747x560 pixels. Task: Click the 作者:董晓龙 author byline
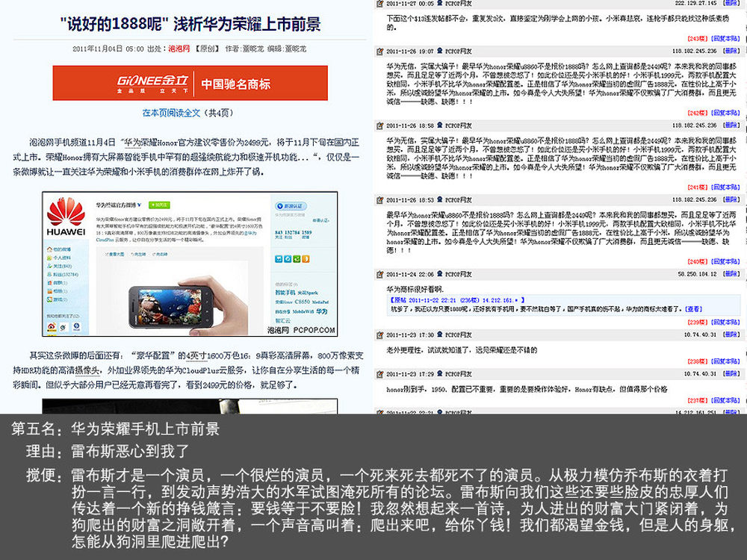click(x=244, y=49)
